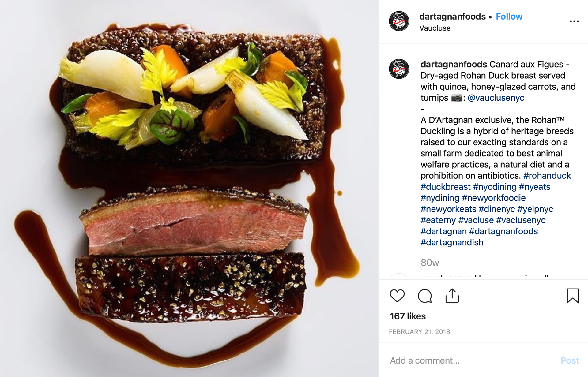Click the dartagnanfoods avatar beside the caption
Screen dimensions: 588x377
coord(399,69)
